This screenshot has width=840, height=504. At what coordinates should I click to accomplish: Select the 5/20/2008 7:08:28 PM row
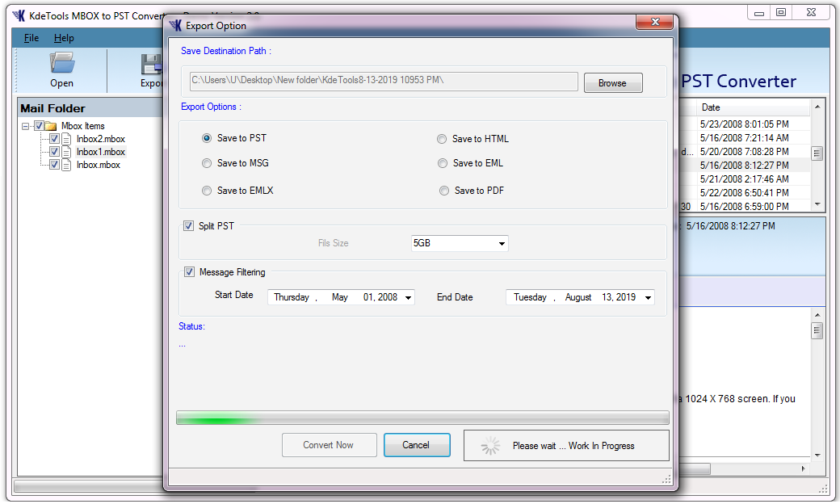(x=744, y=152)
